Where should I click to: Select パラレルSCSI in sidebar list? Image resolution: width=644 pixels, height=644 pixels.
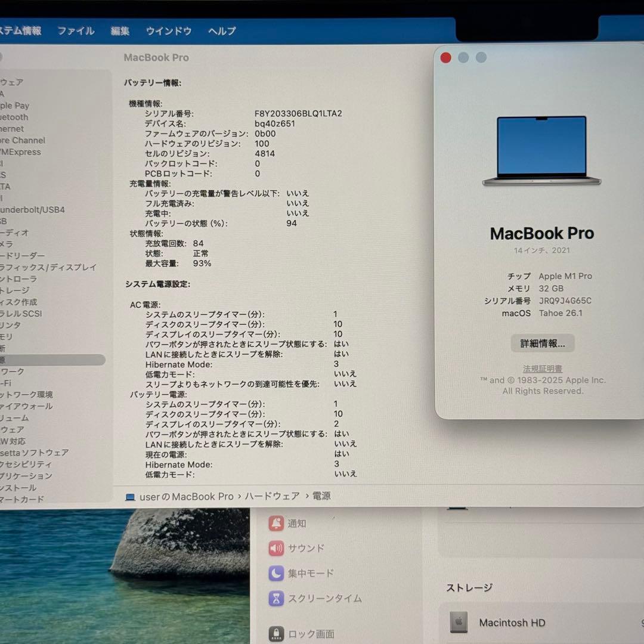(x=21, y=314)
